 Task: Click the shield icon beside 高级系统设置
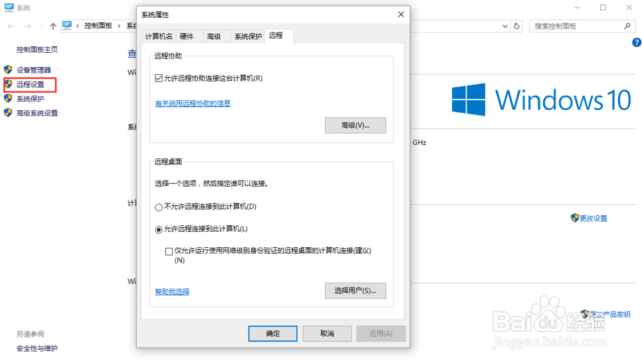click(8, 112)
